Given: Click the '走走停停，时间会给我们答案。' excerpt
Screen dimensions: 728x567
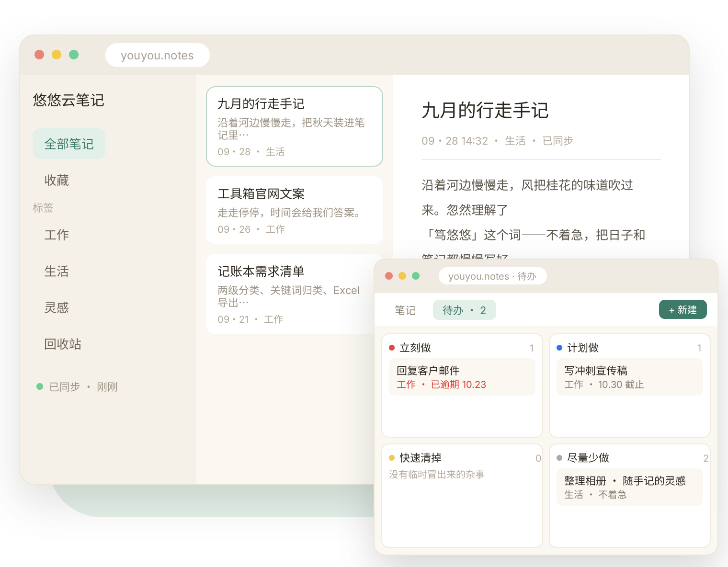Looking at the screenshot, I should click(x=289, y=213).
